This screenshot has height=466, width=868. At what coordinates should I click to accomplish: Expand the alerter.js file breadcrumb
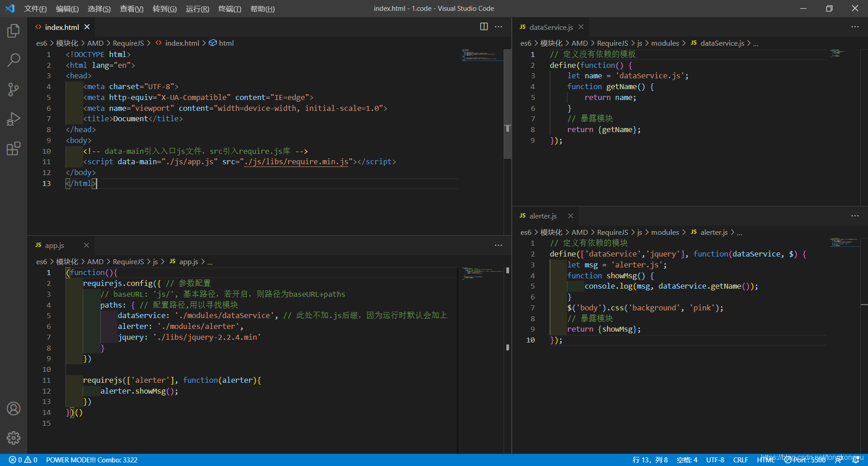coord(709,232)
